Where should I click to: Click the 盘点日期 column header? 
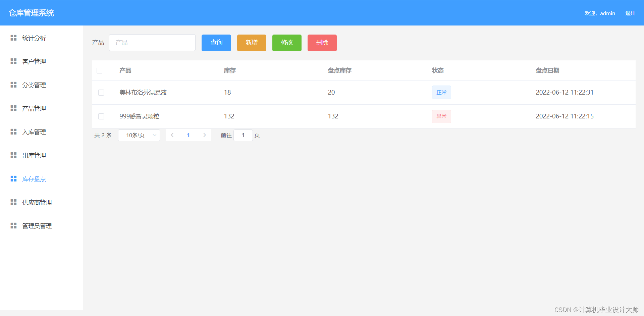click(547, 70)
